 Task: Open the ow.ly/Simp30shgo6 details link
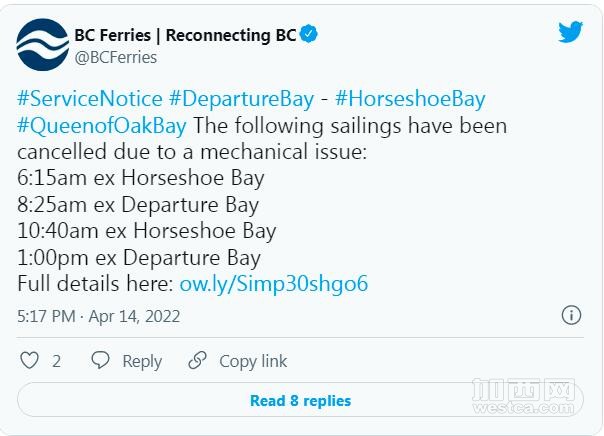pyautogui.click(x=272, y=283)
